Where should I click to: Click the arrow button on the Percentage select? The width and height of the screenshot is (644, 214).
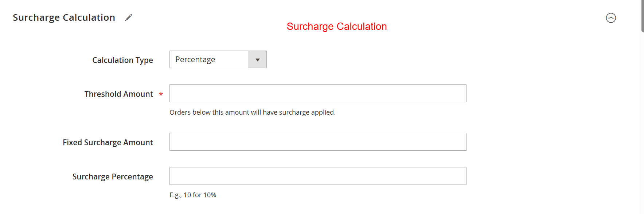pos(258,59)
